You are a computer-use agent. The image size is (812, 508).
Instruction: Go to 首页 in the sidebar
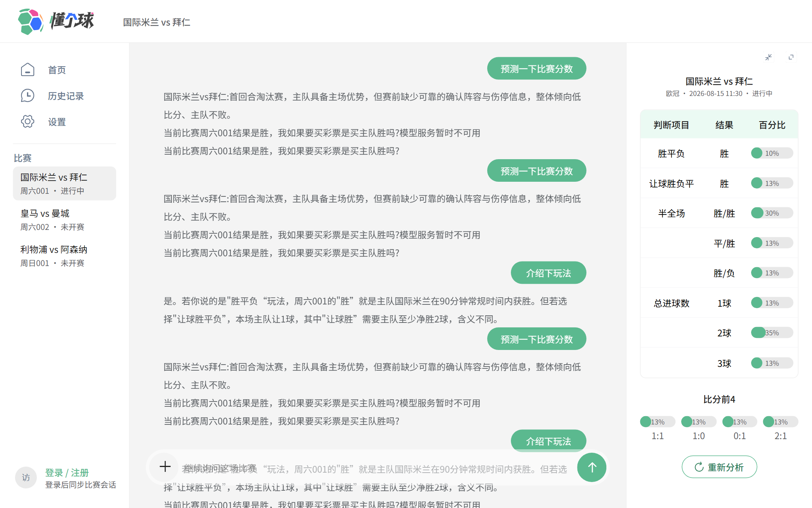[57, 70]
